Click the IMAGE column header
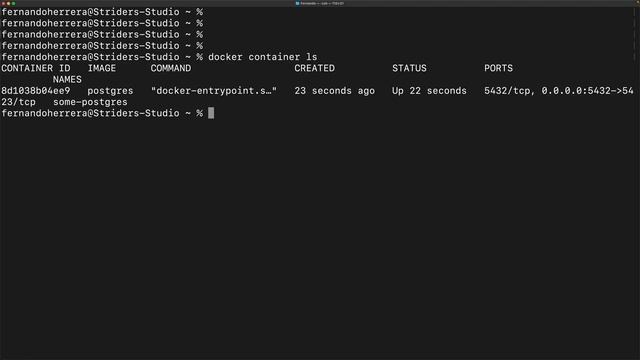640x360 pixels. pos(102,68)
